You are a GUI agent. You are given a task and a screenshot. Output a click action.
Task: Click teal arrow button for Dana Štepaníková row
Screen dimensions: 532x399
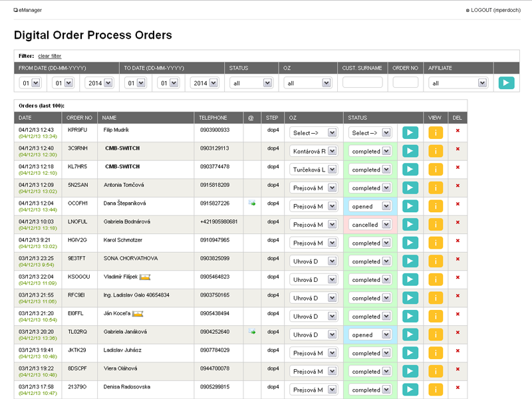[x=410, y=206]
